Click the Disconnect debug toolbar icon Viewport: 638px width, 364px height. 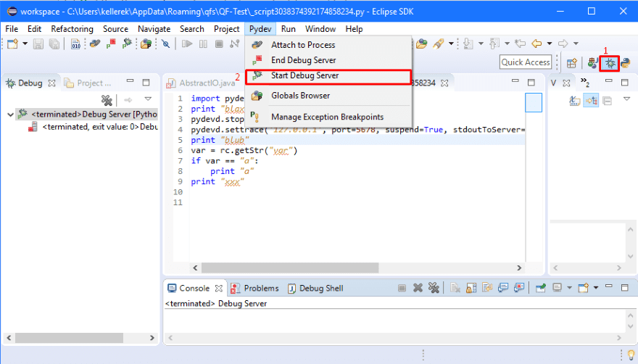pos(235,44)
